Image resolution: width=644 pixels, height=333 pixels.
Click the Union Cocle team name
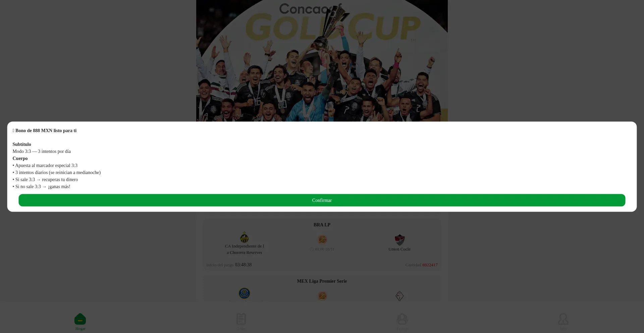coord(399,249)
